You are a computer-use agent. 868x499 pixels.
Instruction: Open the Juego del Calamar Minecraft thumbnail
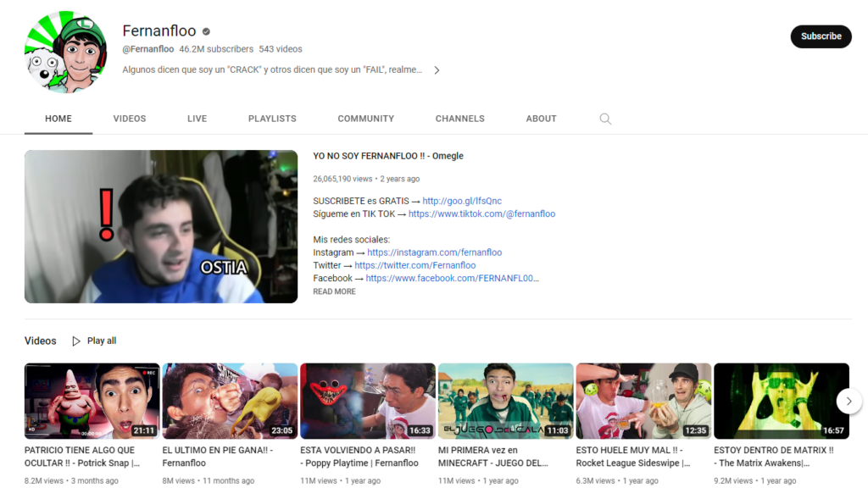pos(505,401)
